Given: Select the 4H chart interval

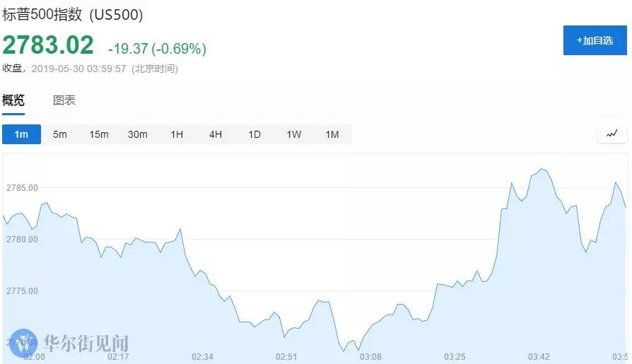Looking at the screenshot, I should pyautogui.click(x=215, y=134).
